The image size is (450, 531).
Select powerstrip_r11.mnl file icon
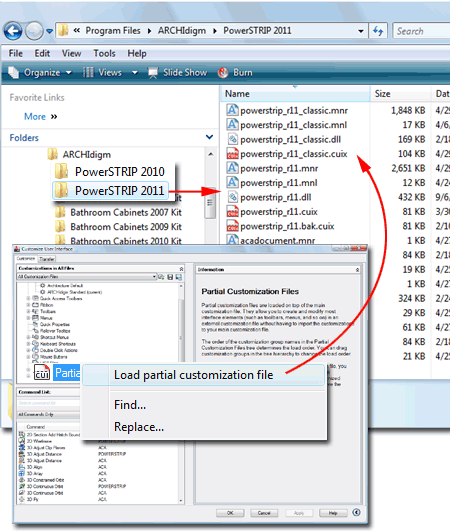coord(232,183)
